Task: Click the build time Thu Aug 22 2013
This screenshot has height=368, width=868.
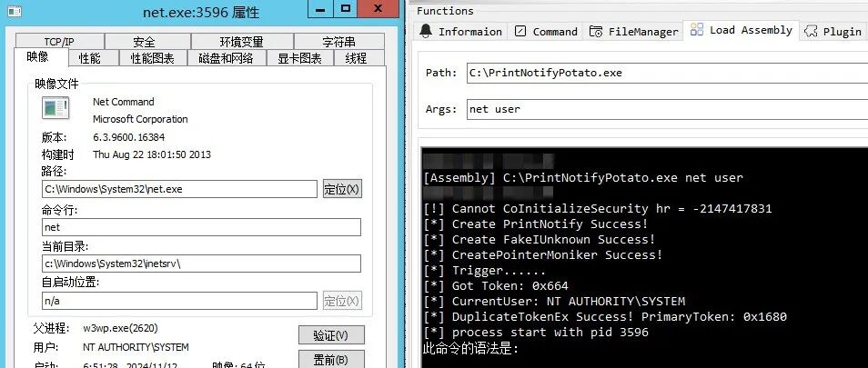Action: (152, 154)
